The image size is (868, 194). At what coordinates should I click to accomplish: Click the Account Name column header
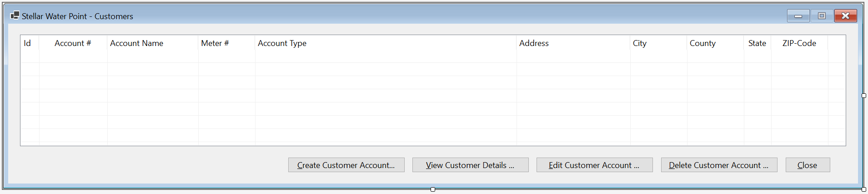click(x=153, y=43)
